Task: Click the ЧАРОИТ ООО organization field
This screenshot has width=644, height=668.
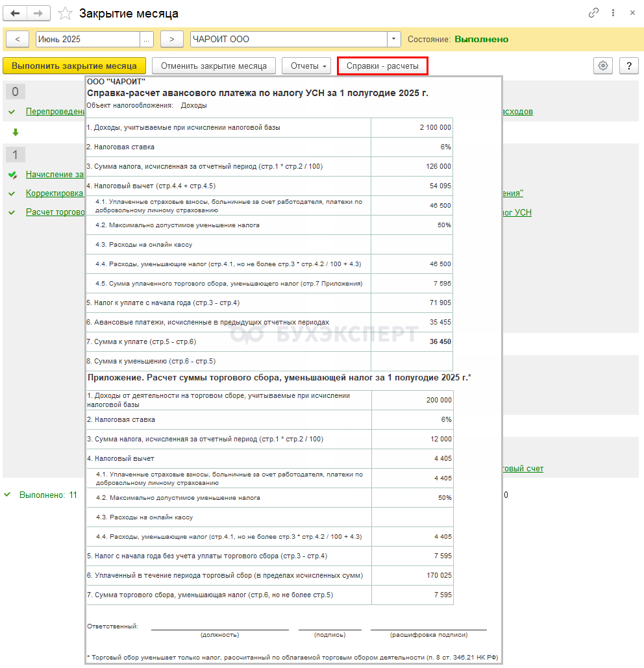Action: tap(289, 39)
